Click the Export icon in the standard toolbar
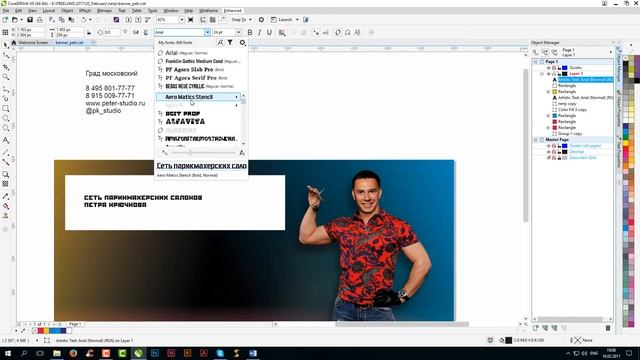Viewport: 640px width, 360px height. [x=138, y=20]
